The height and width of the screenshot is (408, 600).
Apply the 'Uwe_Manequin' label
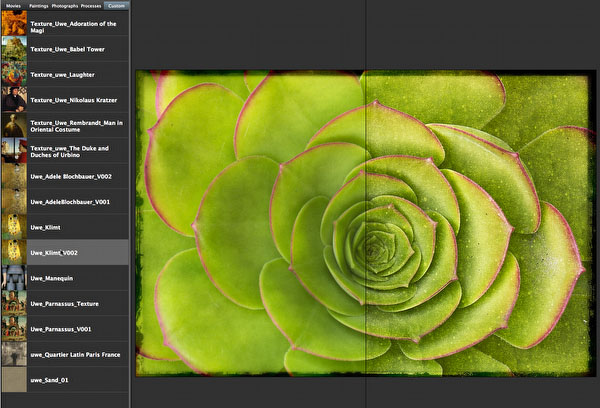(51, 278)
